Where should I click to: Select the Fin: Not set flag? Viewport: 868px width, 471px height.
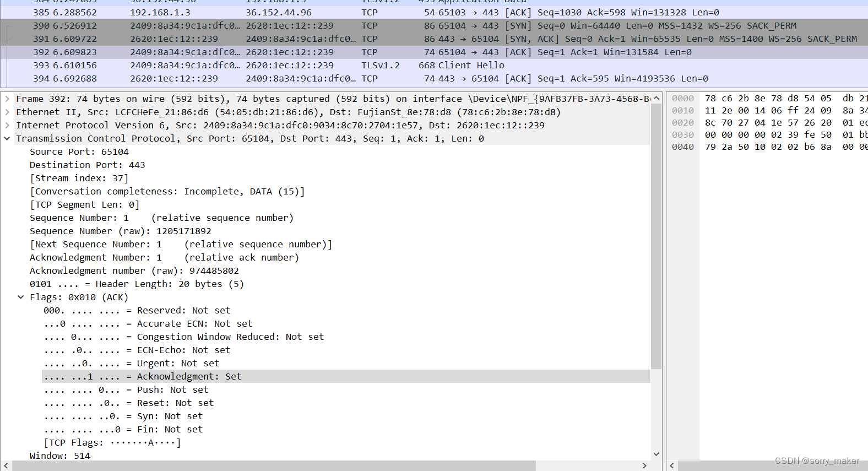click(123, 429)
